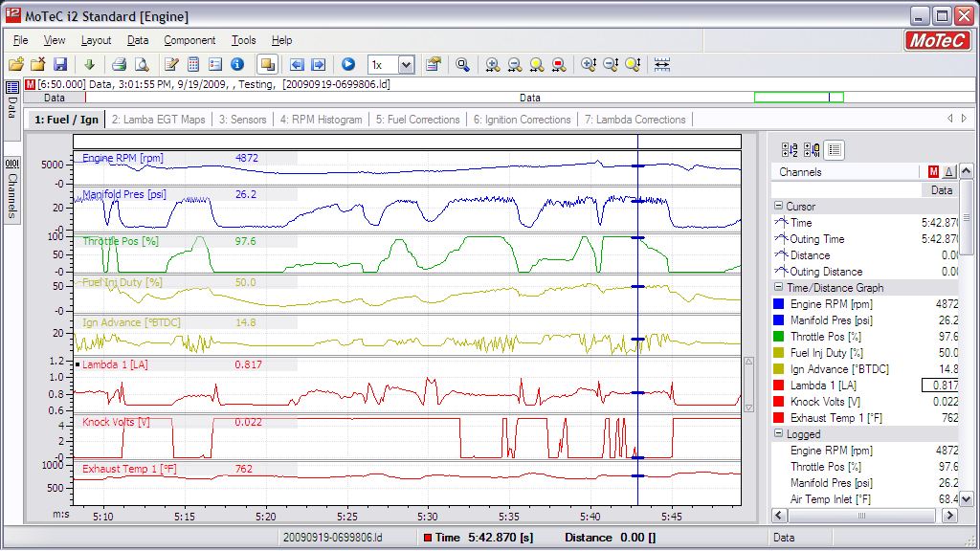
Task: Click the vertical zoom in icon
Action: (x=589, y=64)
